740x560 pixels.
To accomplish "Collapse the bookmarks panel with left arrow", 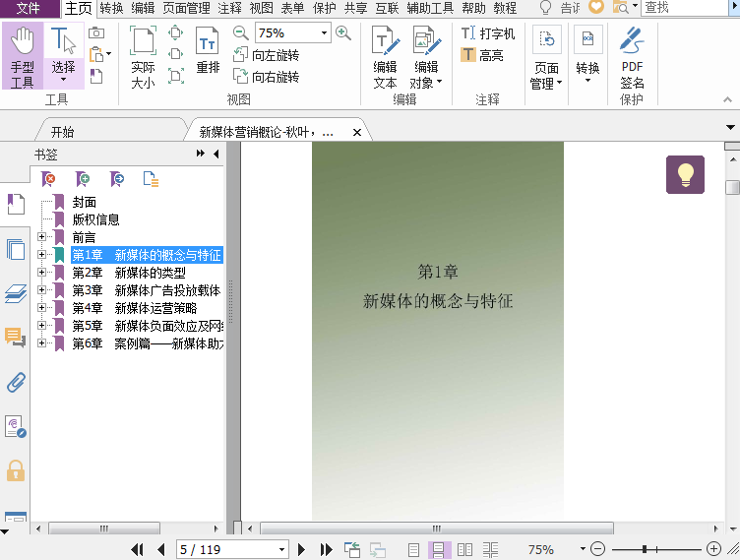I will (x=216, y=154).
